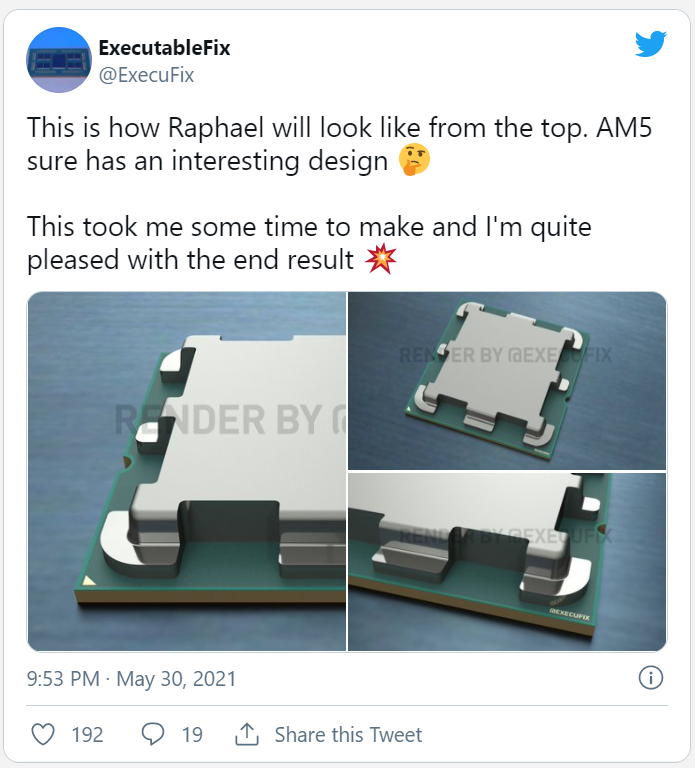The width and height of the screenshot is (695, 768).
Task: Open the large left CPU render image
Action: [x=187, y=471]
